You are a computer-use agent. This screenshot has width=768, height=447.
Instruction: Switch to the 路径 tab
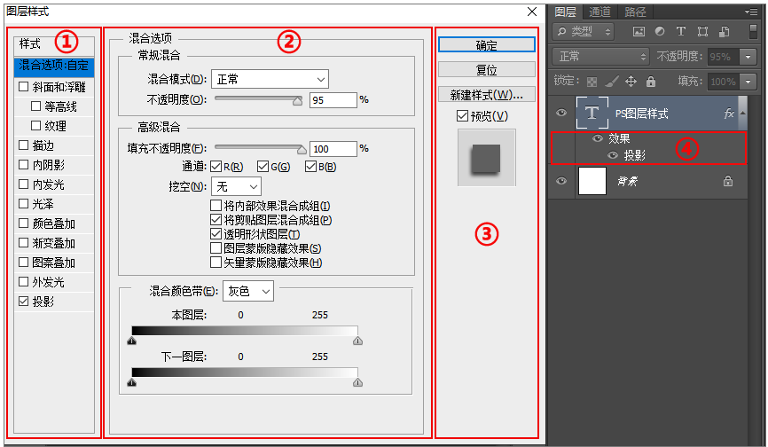click(635, 12)
